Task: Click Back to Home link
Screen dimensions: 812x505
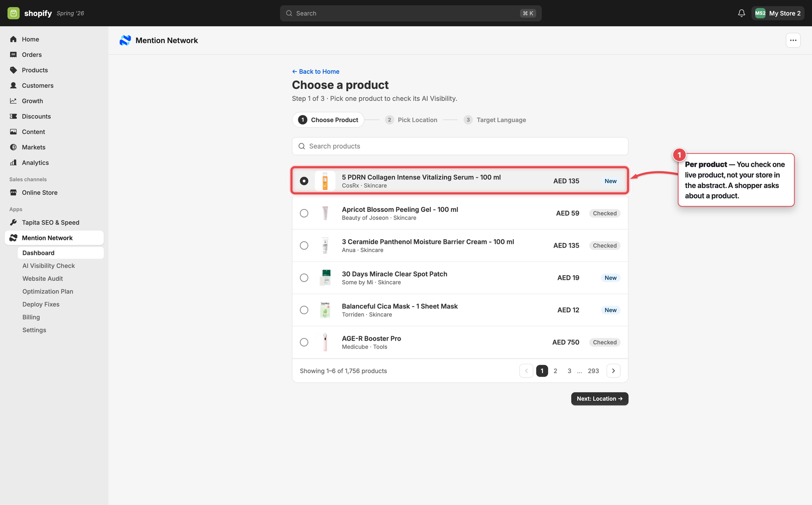Action: point(315,71)
